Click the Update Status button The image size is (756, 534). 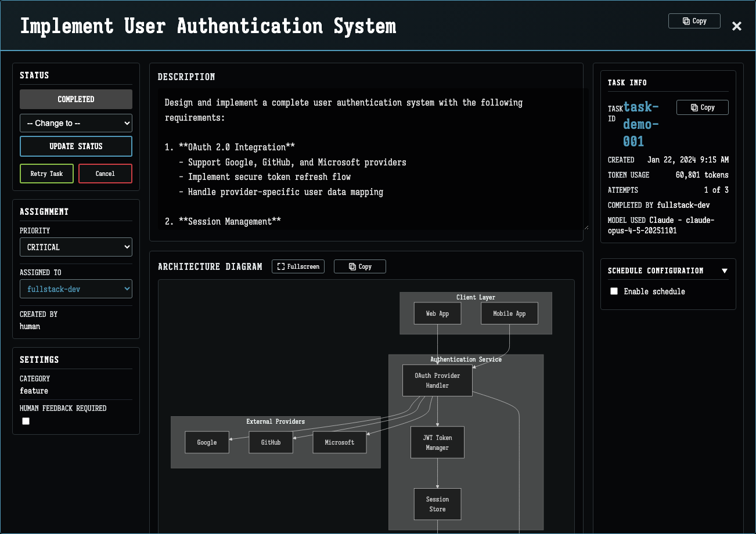pyautogui.click(x=75, y=146)
